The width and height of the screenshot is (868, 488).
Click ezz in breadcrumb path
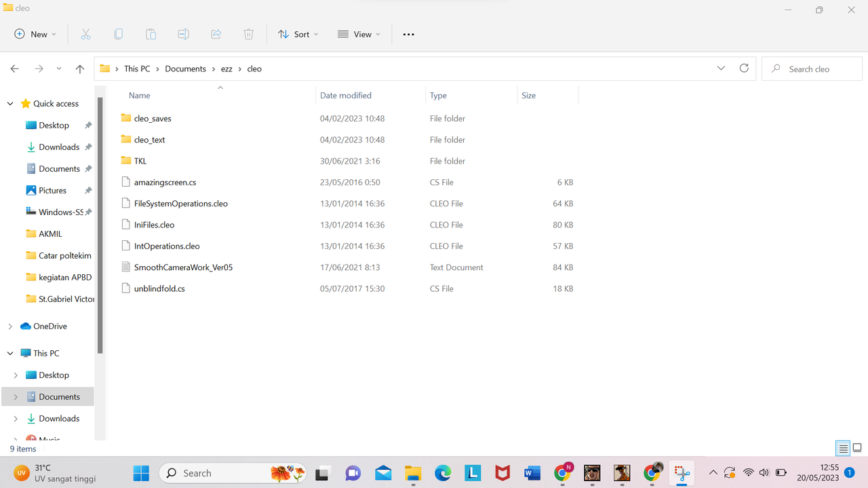(x=226, y=69)
